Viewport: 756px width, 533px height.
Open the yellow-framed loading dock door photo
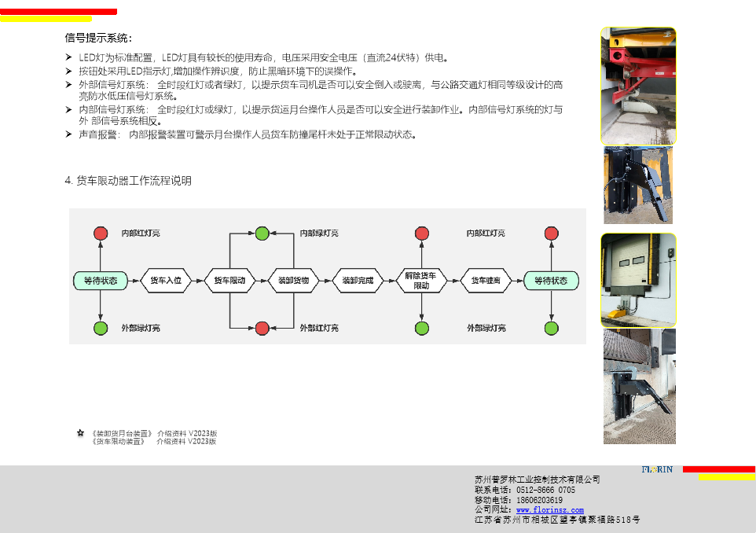[638, 280]
